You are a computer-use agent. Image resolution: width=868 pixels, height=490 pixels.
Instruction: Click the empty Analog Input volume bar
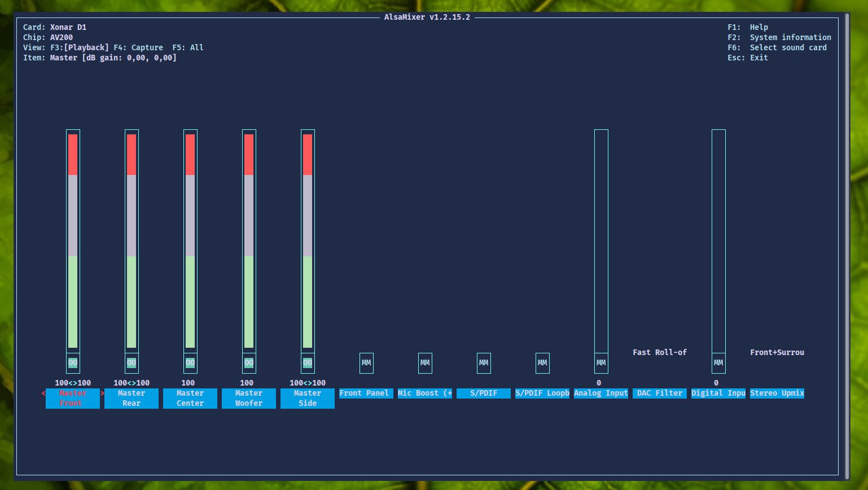pyautogui.click(x=601, y=241)
